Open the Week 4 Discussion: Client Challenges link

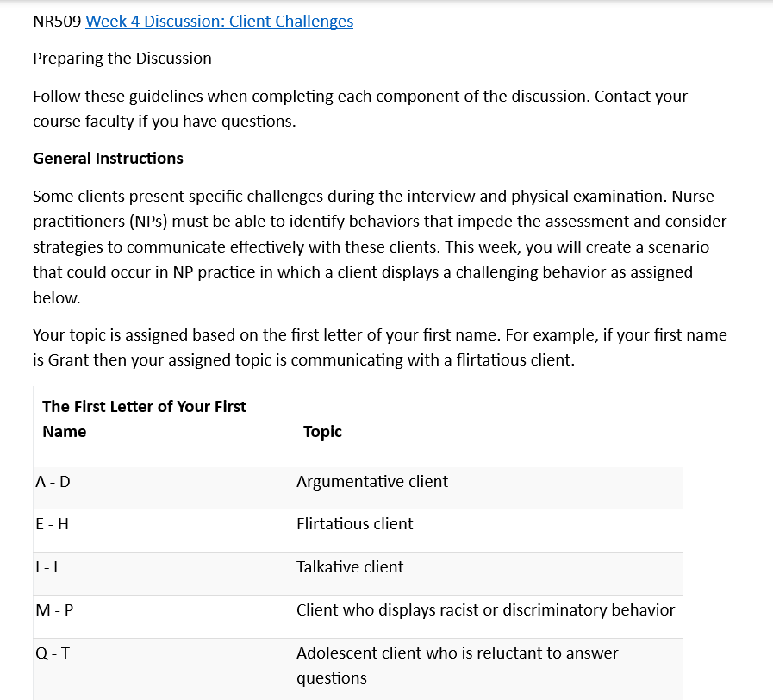tap(219, 22)
